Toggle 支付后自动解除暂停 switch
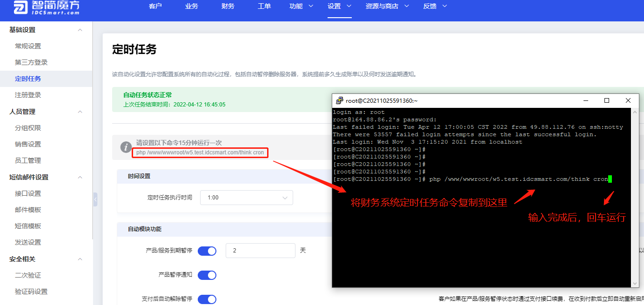This screenshot has width=644, height=305. coord(207,299)
